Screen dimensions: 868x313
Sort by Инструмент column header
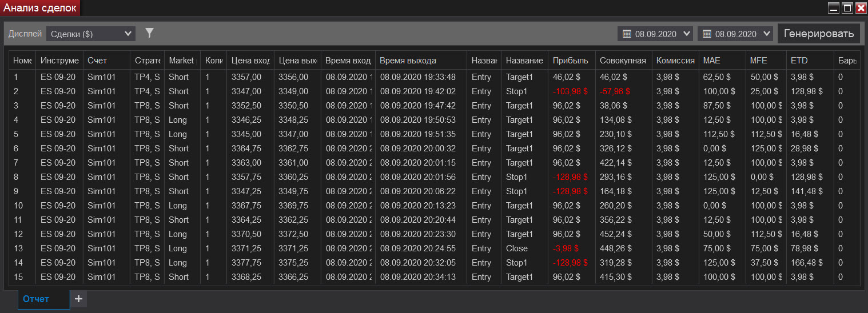[x=59, y=61]
